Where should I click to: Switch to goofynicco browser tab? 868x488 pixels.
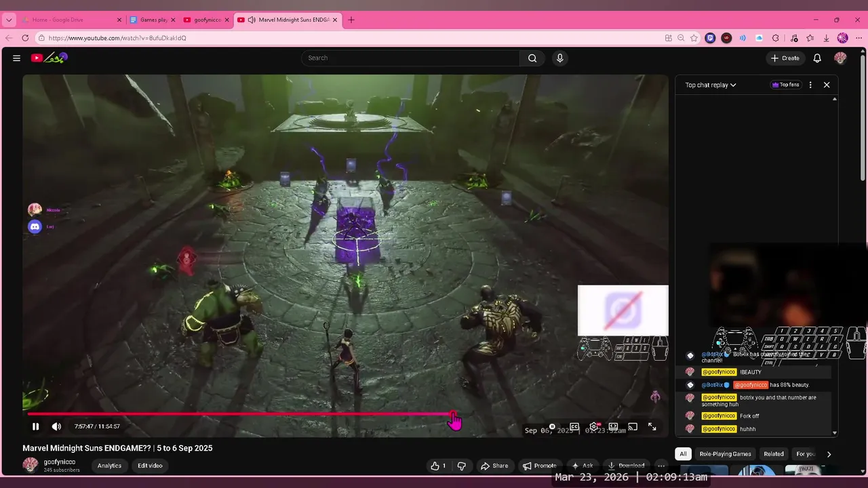coord(206,20)
